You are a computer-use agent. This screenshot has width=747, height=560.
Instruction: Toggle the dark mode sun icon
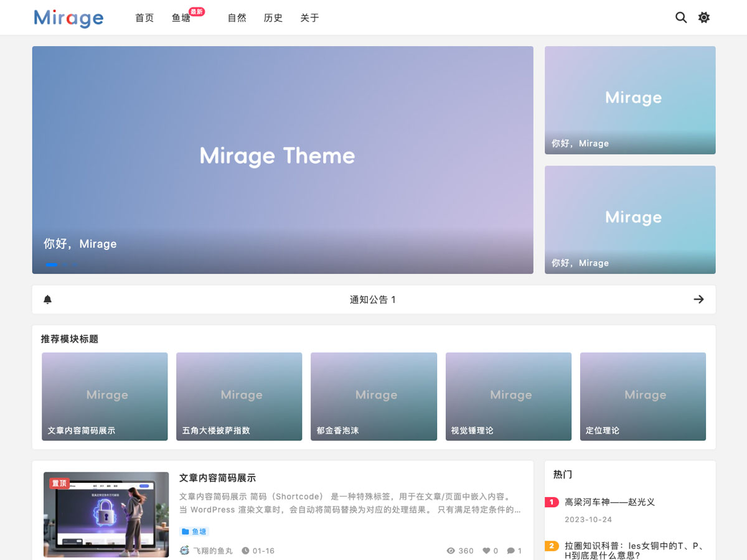(x=704, y=17)
